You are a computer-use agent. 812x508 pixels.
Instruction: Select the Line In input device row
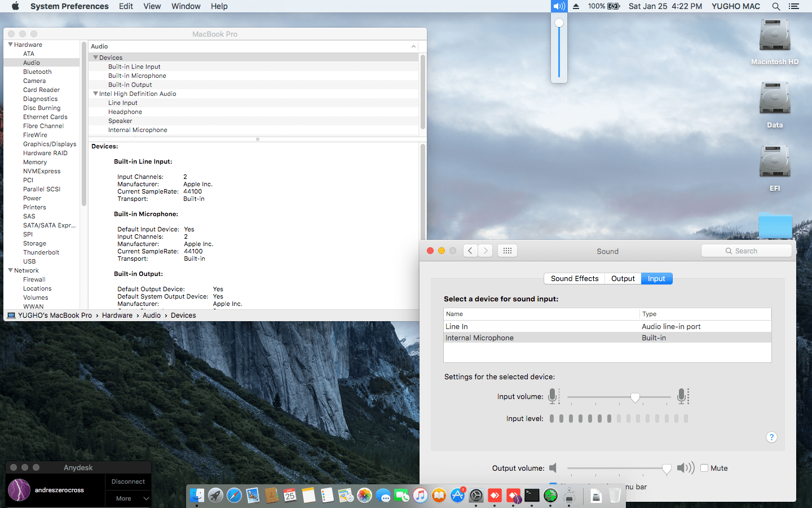(607, 326)
